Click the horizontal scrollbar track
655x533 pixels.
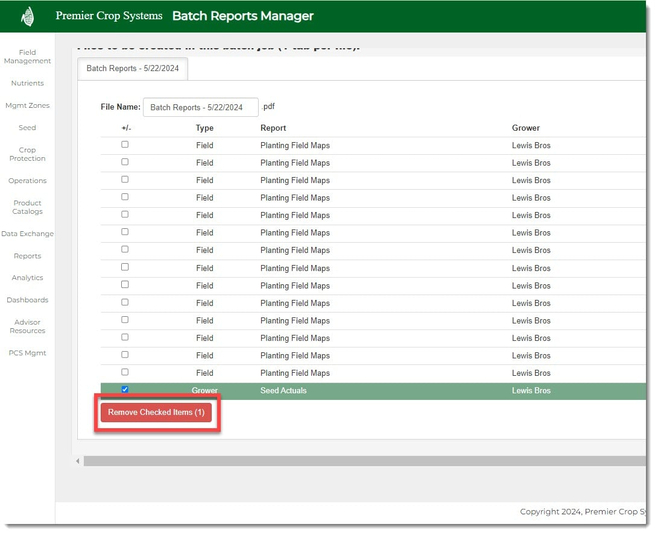tap(364, 461)
